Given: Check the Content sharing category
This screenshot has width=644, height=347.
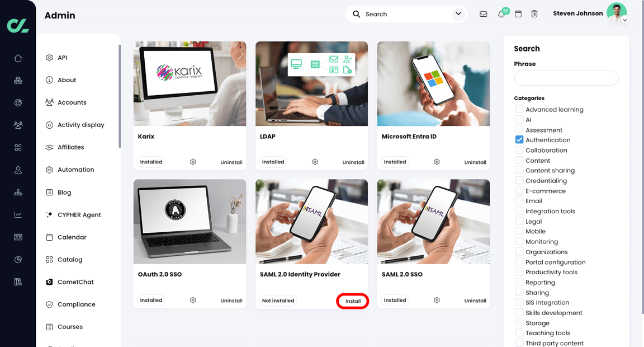Looking at the screenshot, I should [x=519, y=170].
